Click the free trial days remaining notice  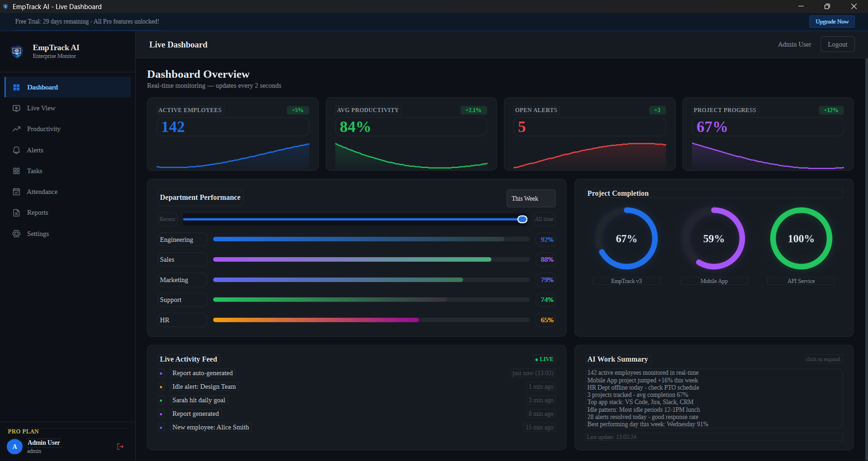[x=87, y=21]
